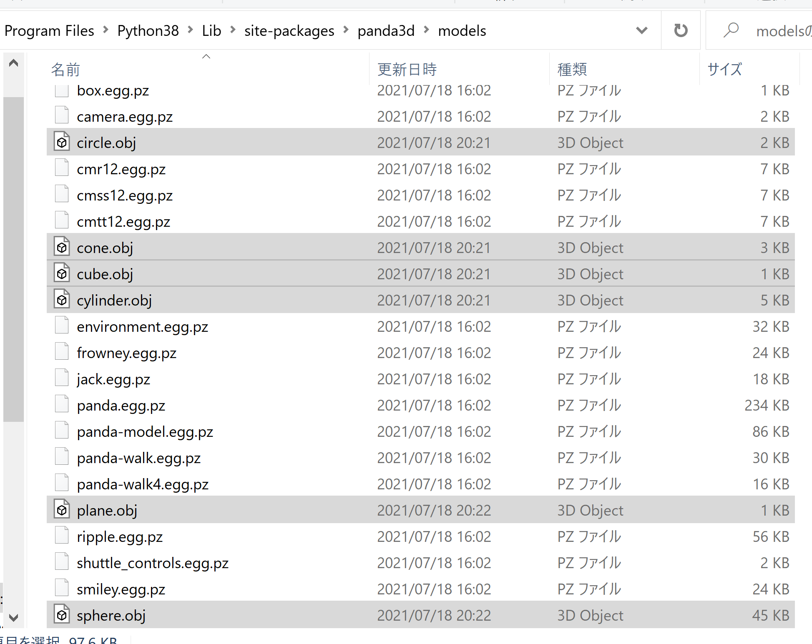
Task: Click the cmr12.egg.pz file icon
Action: click(x=62, y=168)
